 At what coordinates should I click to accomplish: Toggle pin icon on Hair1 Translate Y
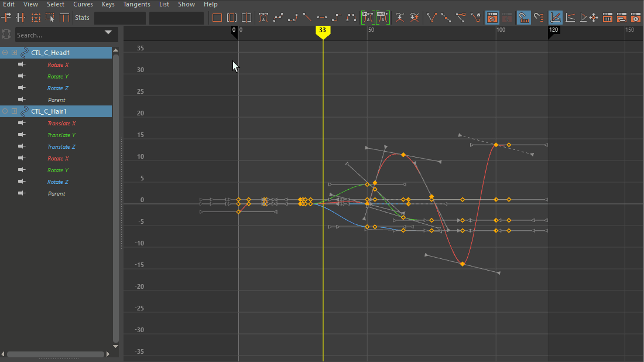(x=22, y=135)
